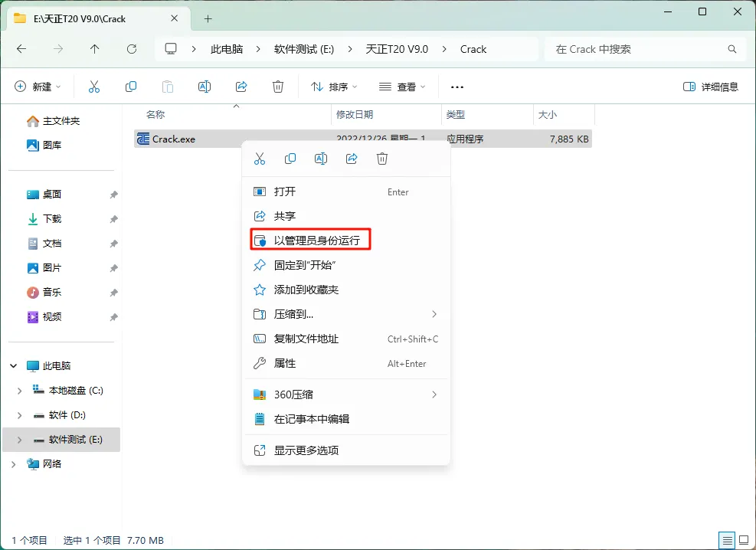Click the Cut icon in the toolbar
756x550 pixels.
click(x=94, y=87)
